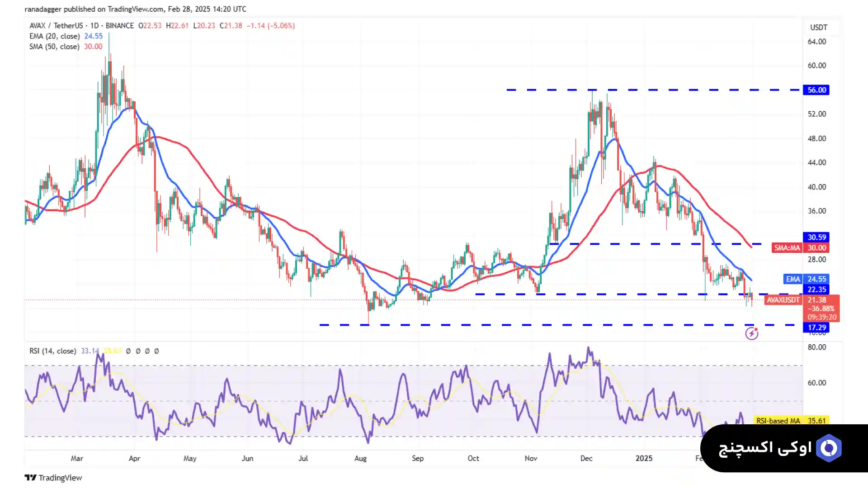The height and width of the screenshot is (489, 868).
Task: Click the May label on time axis
Action: tap(190, 458)
